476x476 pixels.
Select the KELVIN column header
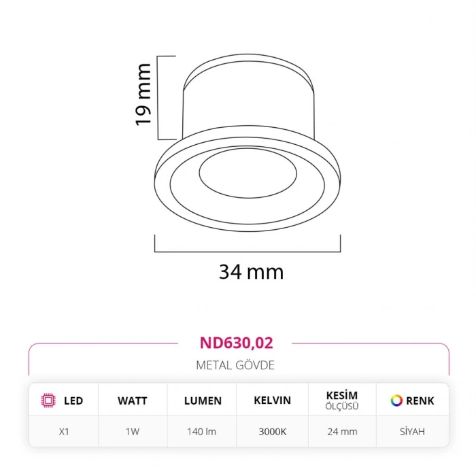(x=272, y=401)
